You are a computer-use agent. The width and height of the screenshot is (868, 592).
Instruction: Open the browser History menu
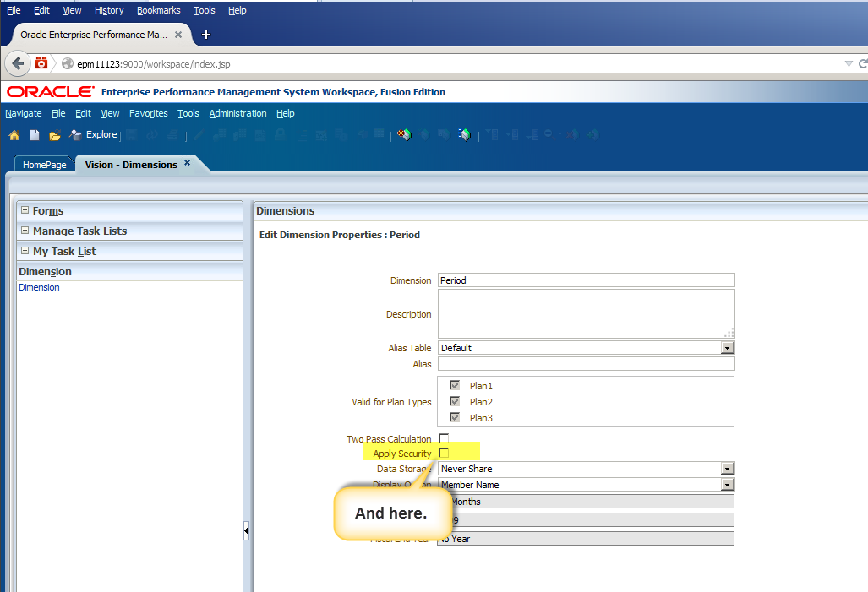click(109, 10)
